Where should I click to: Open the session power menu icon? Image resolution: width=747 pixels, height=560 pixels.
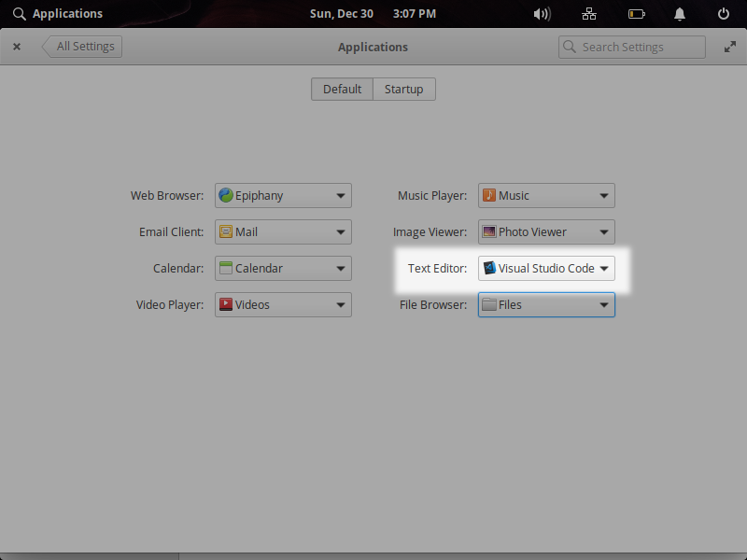[x=723, y=14]
